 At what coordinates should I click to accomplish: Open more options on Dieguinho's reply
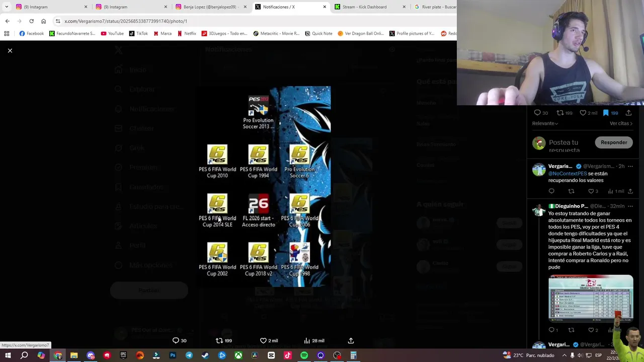coord(630,206)
